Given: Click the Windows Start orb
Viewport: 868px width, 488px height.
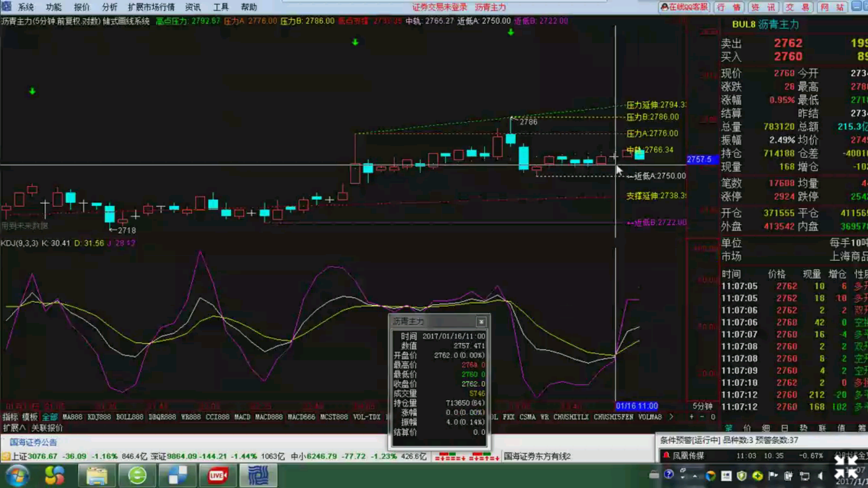Looking at the screenshot, I should [x=17, y=476].
